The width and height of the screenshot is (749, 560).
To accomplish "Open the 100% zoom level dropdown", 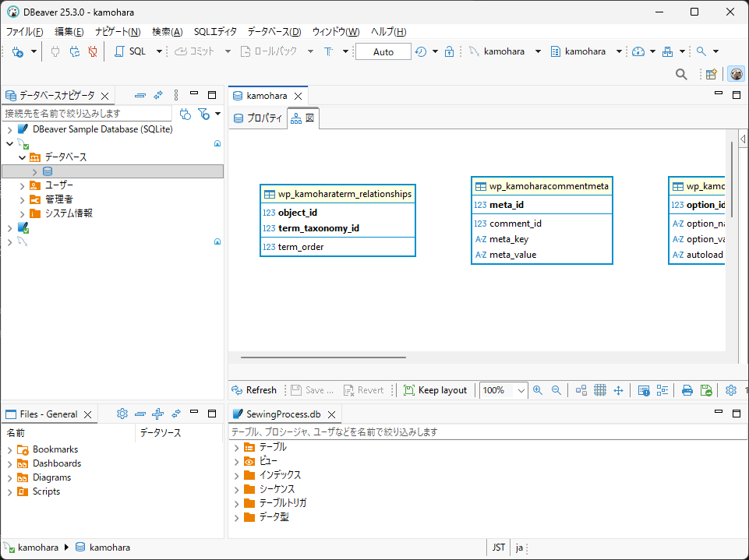I will click(521, 390).
